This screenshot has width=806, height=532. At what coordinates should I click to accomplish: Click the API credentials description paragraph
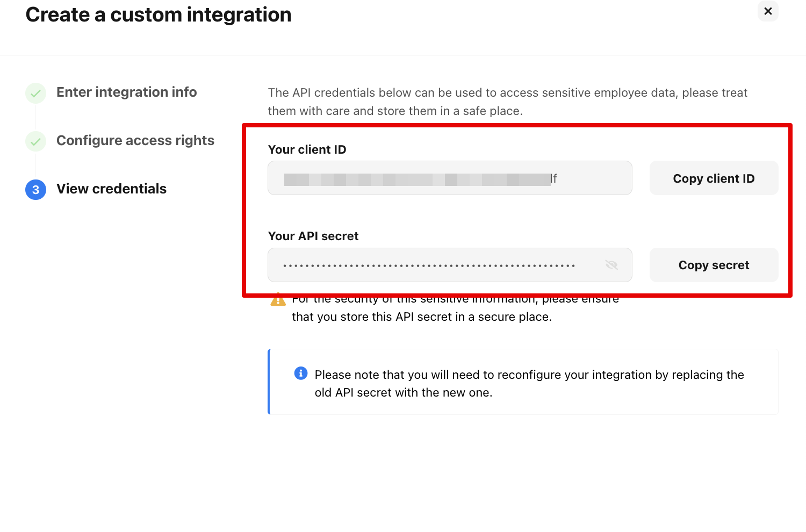tap(507, 102)
